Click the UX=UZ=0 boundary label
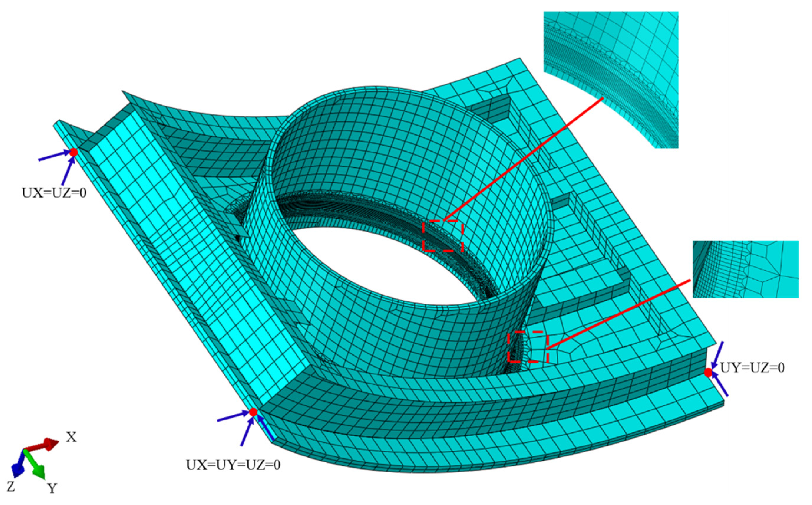 [x=54, y=193]
